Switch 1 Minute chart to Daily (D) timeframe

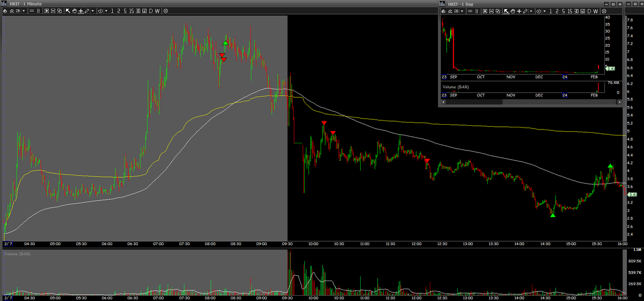click(151, 11)
